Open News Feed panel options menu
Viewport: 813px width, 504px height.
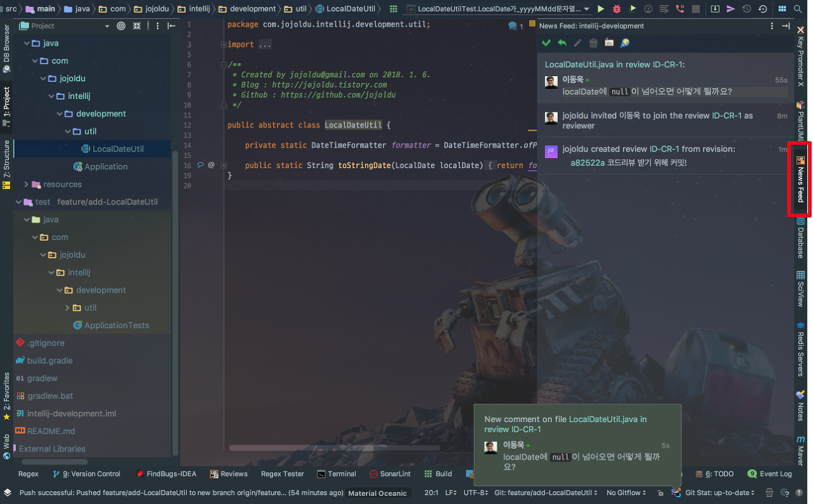tap(772, 26)
